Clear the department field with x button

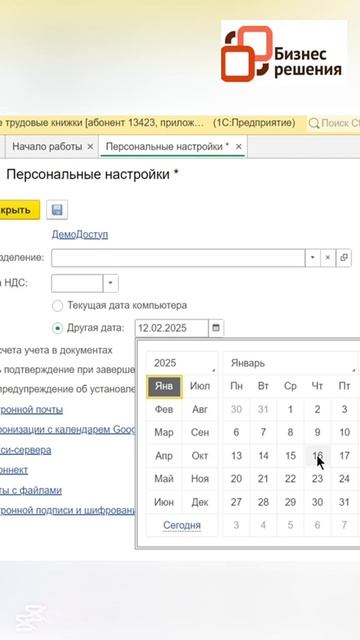[327, 258]
